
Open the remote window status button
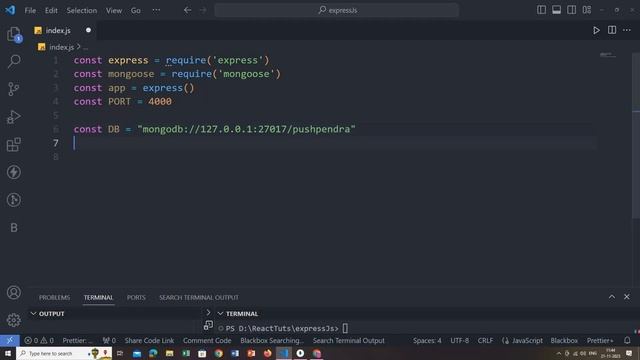9,340
